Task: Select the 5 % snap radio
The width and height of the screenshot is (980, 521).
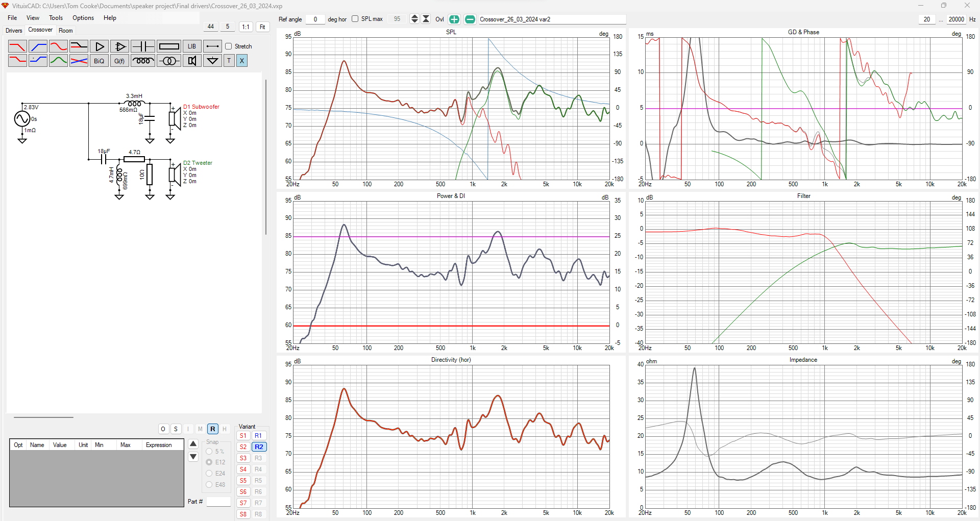Action: pos(209,452)
